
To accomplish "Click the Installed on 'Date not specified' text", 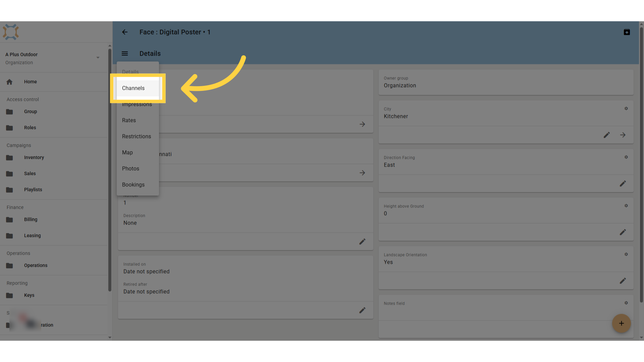I will tap(146, 271).
